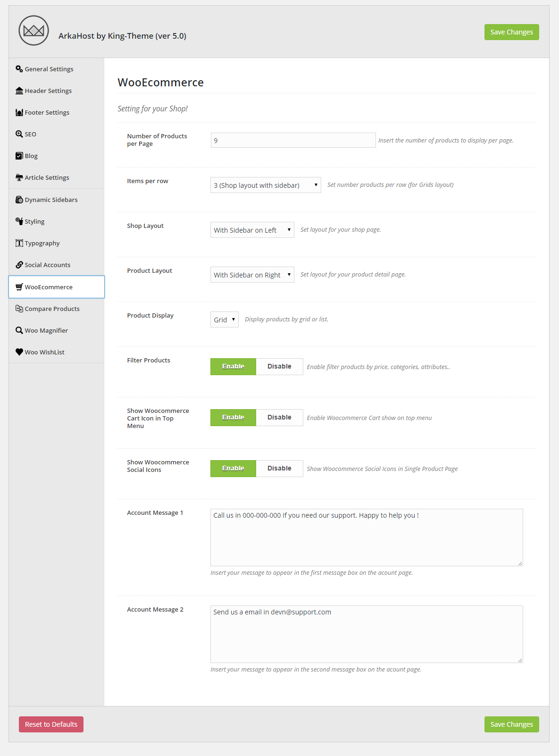Click the Number of Products per Page field
Viewport: 559px width, 756px height.
pyautogui.click(x=293, y=140)
